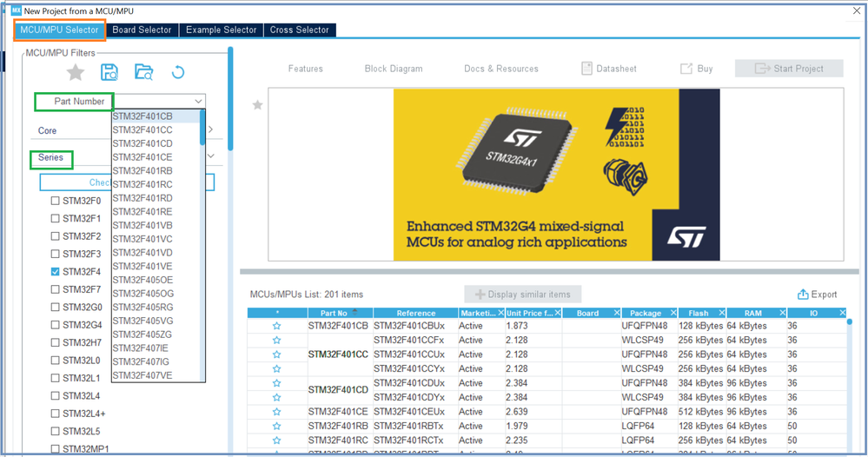The height and width of the screenshot is (457, 868).
Task: Click the gray star beside the banner
Action: pyautogui.click(x=257, y=105)
